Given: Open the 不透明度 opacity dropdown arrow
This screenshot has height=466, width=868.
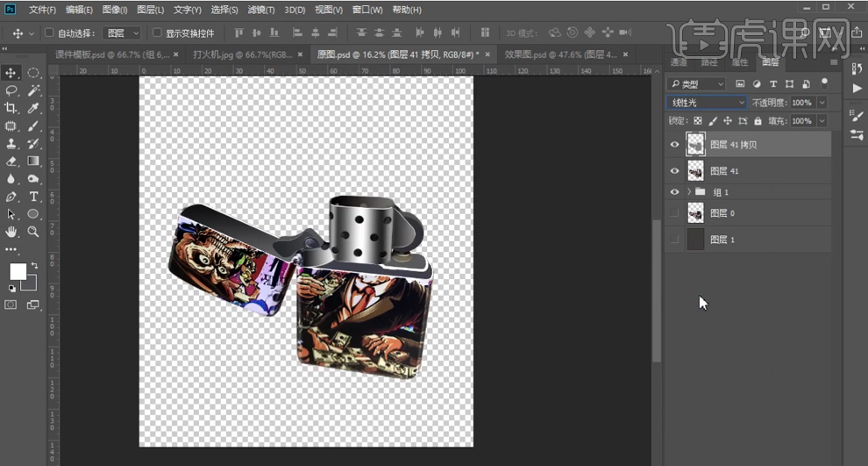Looking at the screenshot, I should pos(822,103).
